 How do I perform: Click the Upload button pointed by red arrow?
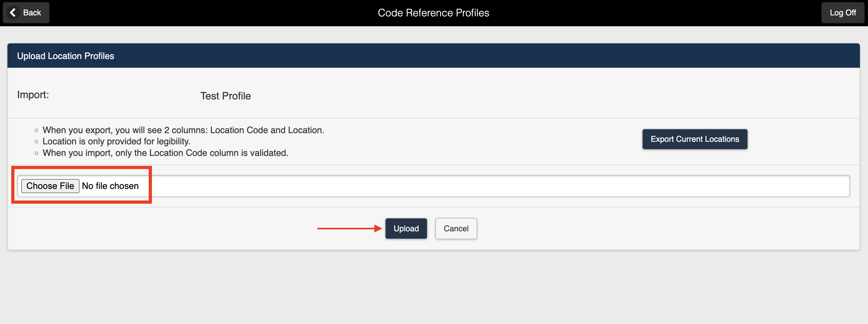(406, 228)
